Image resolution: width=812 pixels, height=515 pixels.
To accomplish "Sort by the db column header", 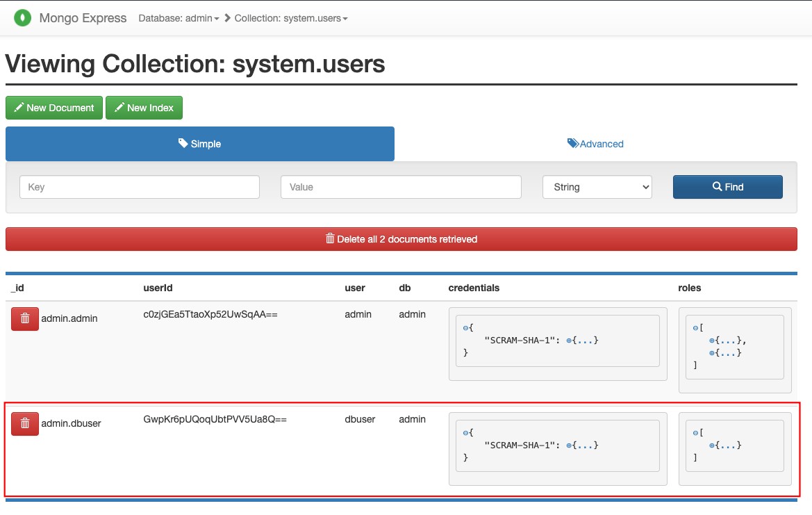I will [x=405, y=288].
